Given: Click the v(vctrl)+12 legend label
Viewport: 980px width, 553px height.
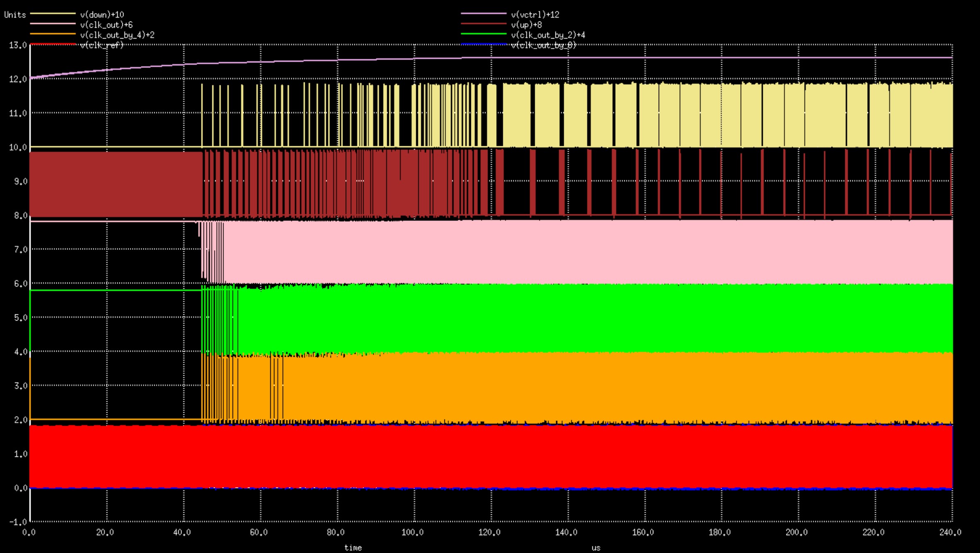Looking at the screenshot, I should point(535,14).
